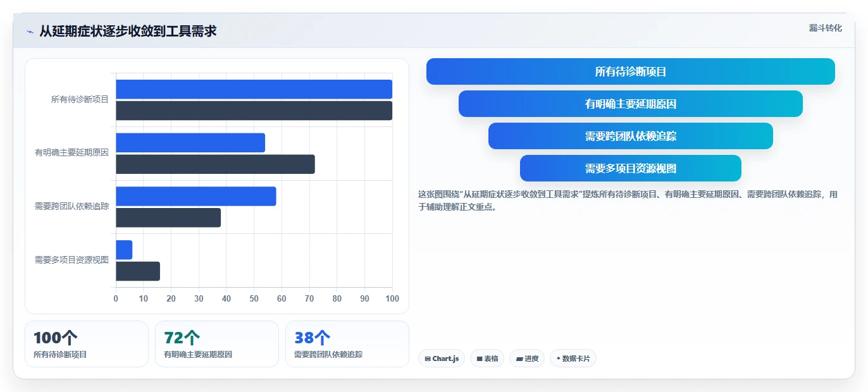
Task: Open the 72个 有明确主要延期原因 stat card
Action: (x=217, y=344)
